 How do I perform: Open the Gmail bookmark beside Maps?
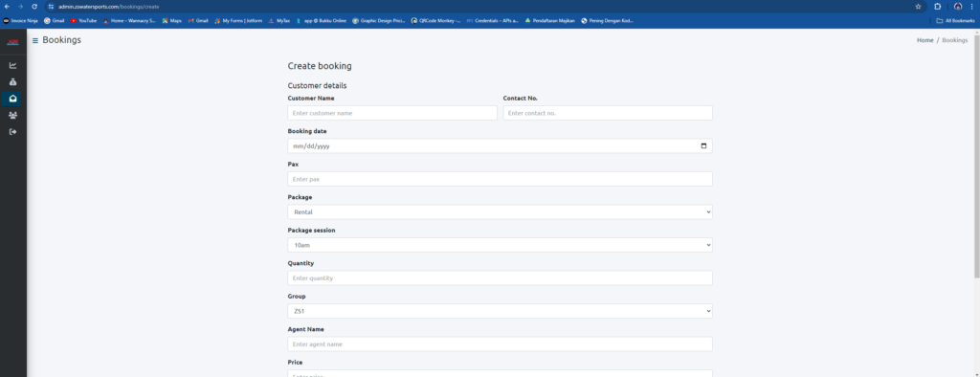198,21
